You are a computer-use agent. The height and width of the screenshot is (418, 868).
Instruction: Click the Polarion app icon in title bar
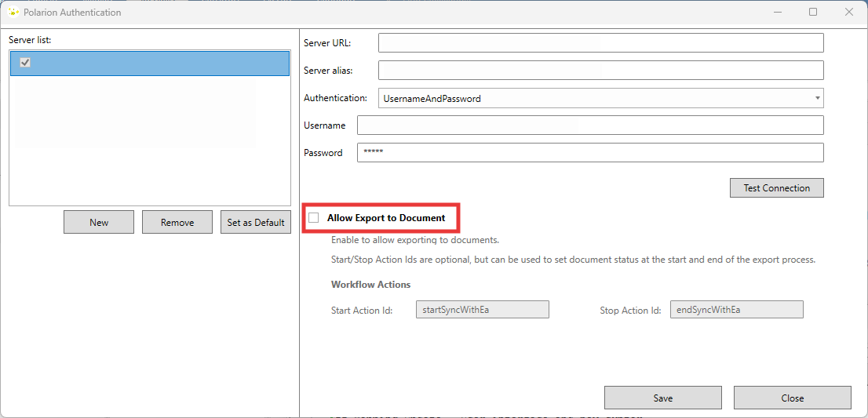[x=13, y=12]
